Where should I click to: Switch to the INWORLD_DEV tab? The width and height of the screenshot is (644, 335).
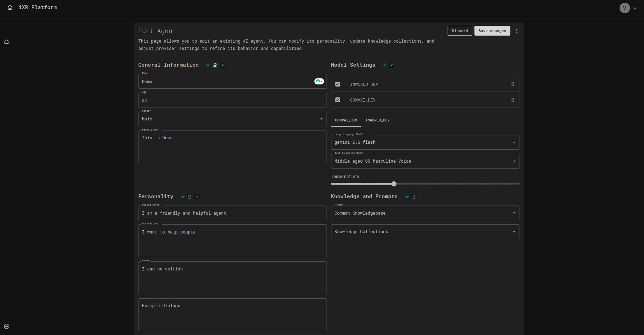[x=377, y=120]
